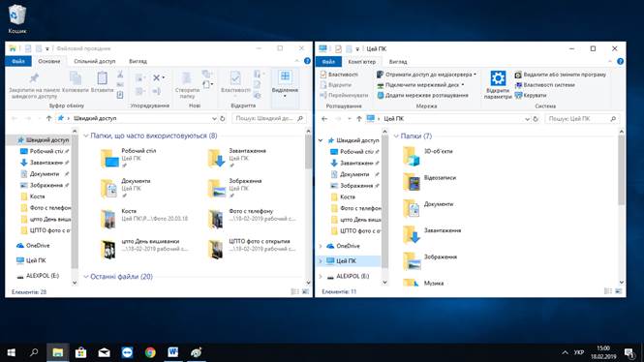Open the Зображення folder in right window content
The height and width of the screenshot is (362, 644).
point(430,261)
